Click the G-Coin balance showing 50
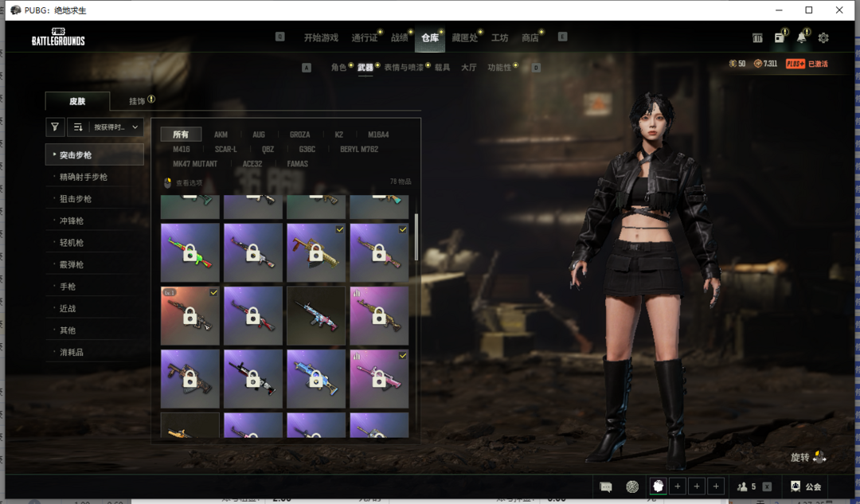Image resolution: width=860 pixels, height=504 pixels. (737, 64)
